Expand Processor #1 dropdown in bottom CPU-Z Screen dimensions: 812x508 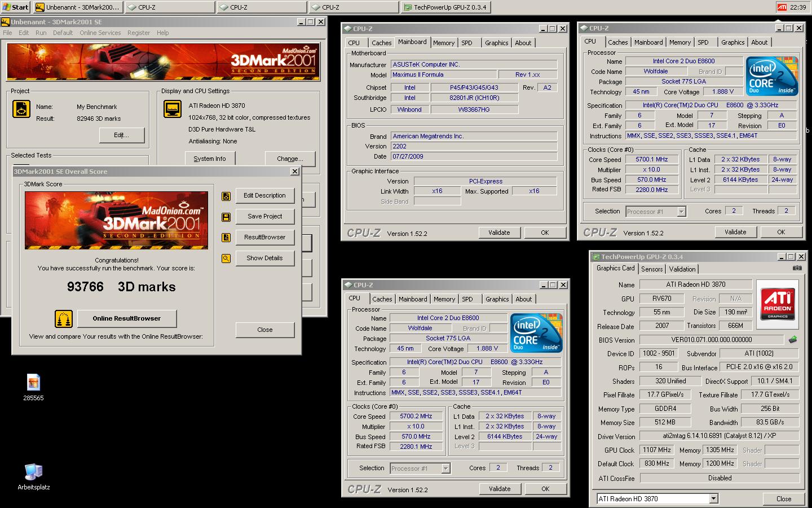coord(445,468)
